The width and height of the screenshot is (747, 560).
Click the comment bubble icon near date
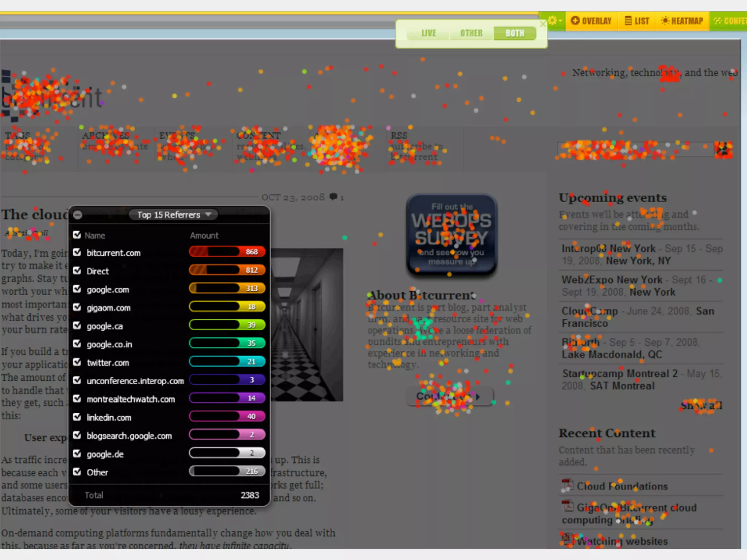333,197
